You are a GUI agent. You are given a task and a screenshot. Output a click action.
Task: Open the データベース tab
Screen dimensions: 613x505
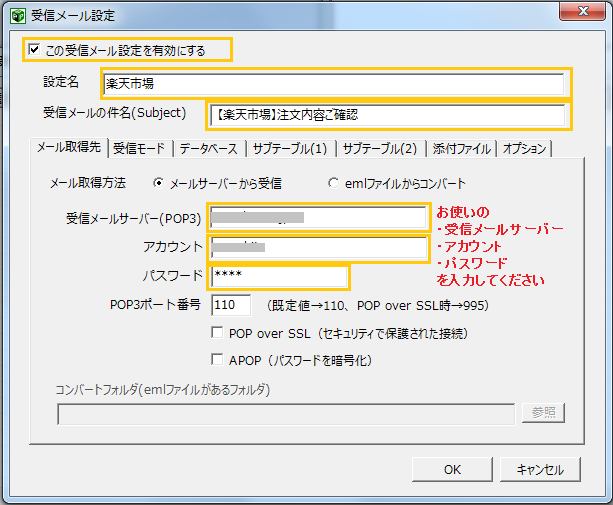pyautogui.click(x=208, y=149)
